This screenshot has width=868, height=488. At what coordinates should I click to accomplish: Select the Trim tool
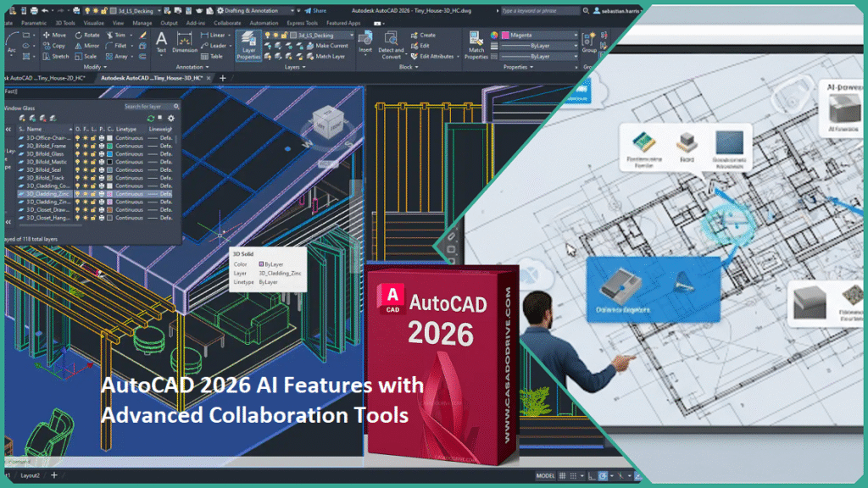[115, 35]
